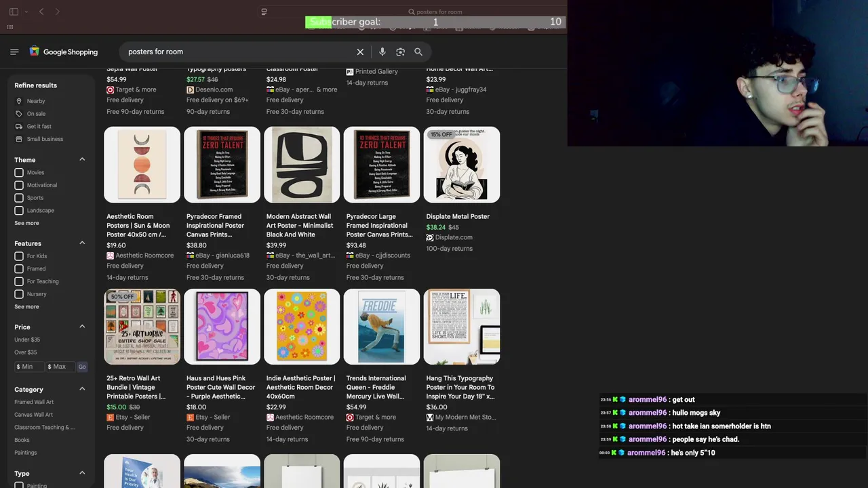
Task: Open Pyradecor Large Framed Inspirational Poster title
Action: [379, 226]
